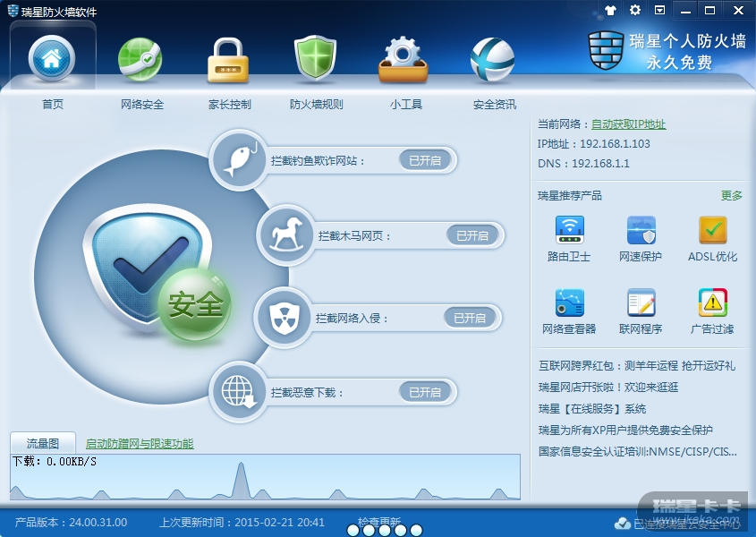This screenshot has height=537, width=756.
Task: Click 下载 0.00KB/S text
Action: (x=54, y=462)
